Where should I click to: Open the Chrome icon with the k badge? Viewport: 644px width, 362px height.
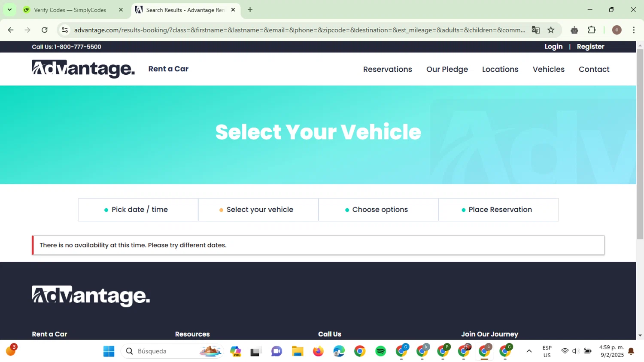point(422,350)
